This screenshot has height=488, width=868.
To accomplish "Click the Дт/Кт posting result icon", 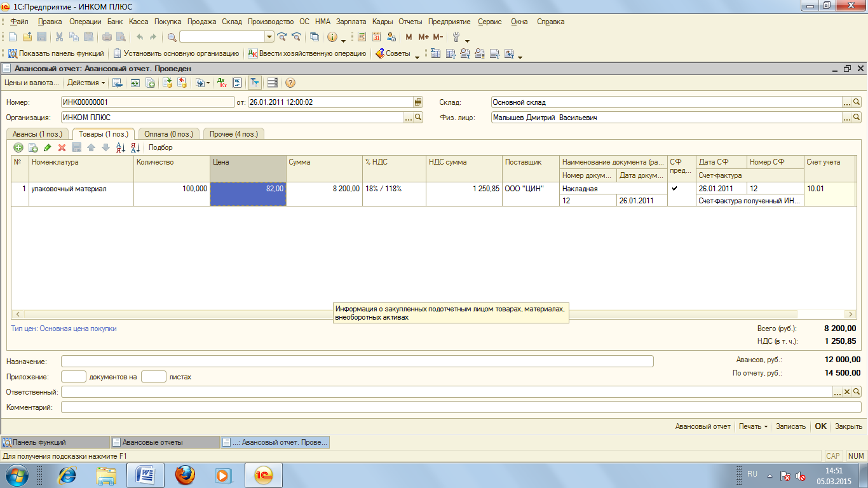I will [x=222, y=83].
